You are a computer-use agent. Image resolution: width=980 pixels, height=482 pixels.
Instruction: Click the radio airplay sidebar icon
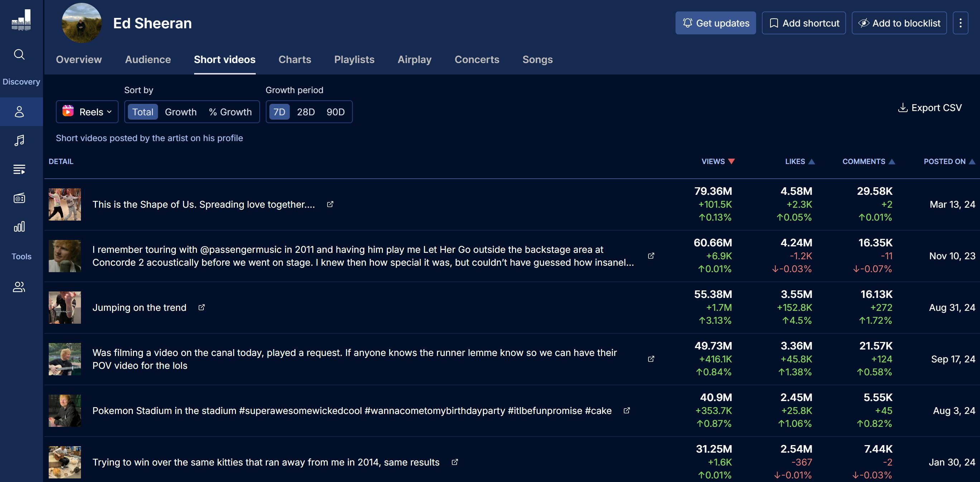point(19,198)
